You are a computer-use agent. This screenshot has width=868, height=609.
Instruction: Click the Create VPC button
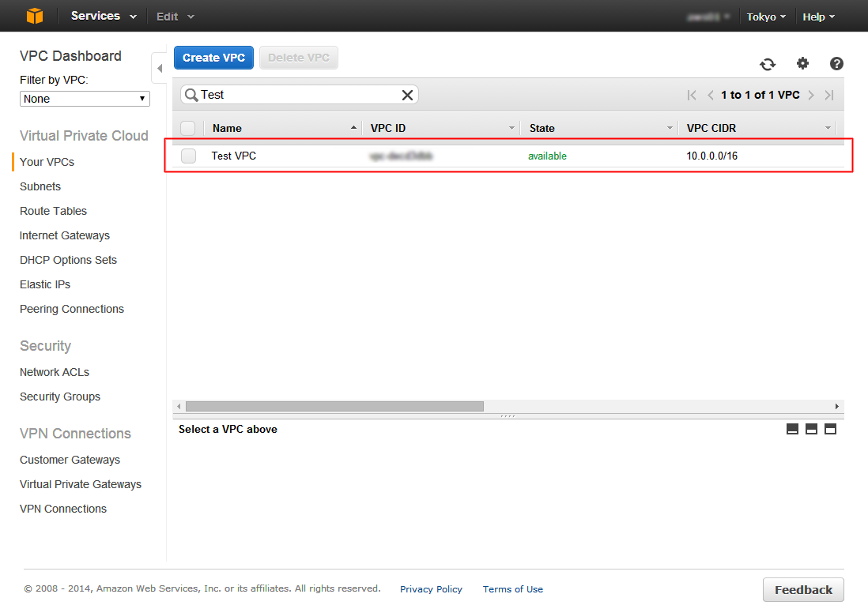point(213,58)
